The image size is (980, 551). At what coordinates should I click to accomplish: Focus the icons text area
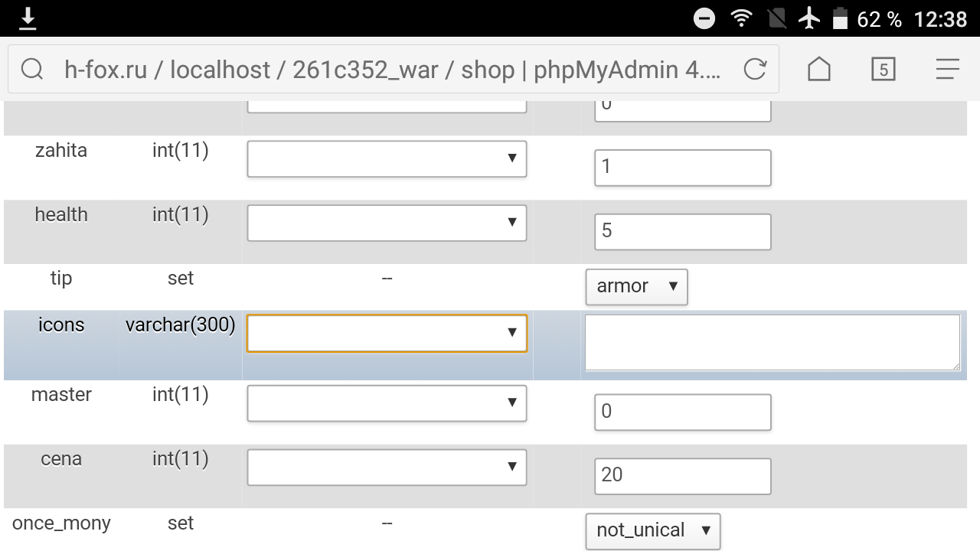pyautogui.click(x=771, y=343)
